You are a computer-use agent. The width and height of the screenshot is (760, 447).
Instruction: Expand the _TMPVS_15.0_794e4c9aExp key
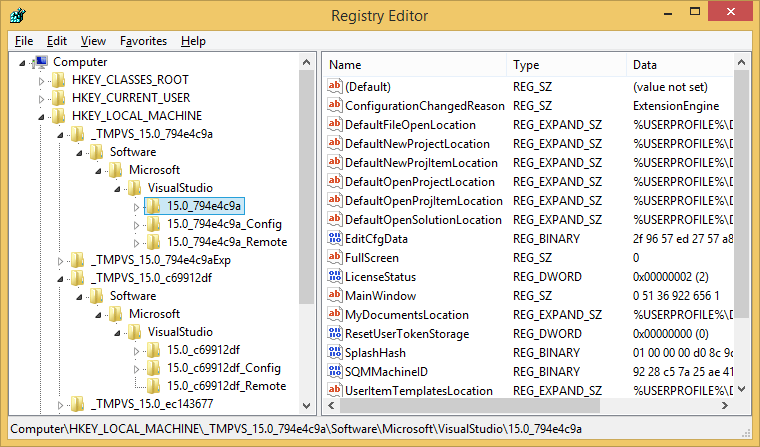pyautogui.click(x=60, y=260)
